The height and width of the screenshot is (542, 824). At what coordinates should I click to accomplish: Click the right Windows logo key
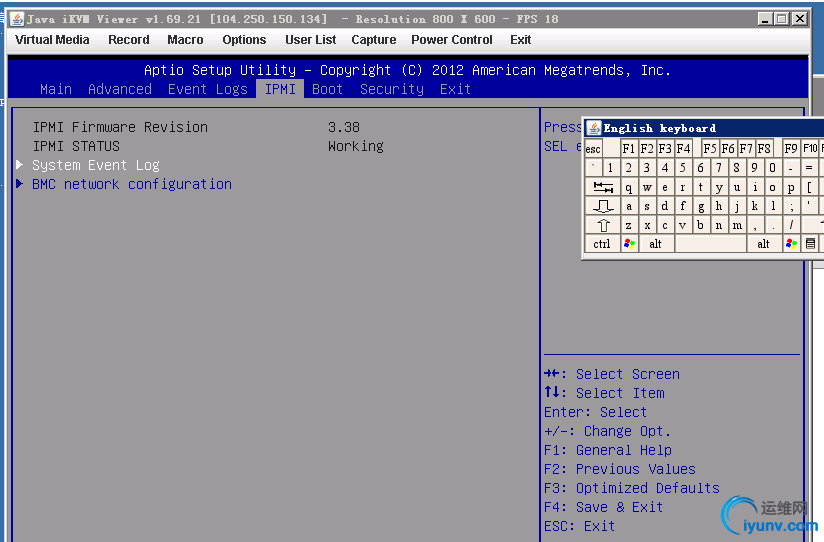coord(791,243)
